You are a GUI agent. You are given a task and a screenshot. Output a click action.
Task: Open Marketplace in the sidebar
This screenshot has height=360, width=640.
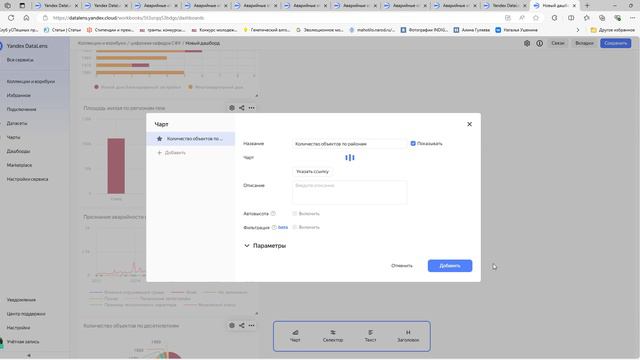coord(19,165)
